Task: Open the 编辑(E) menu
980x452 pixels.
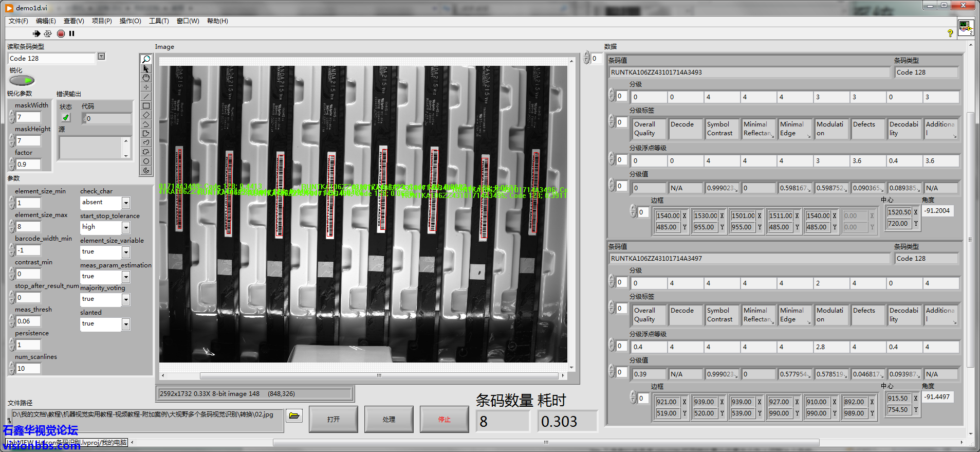Action: point(46,21)
